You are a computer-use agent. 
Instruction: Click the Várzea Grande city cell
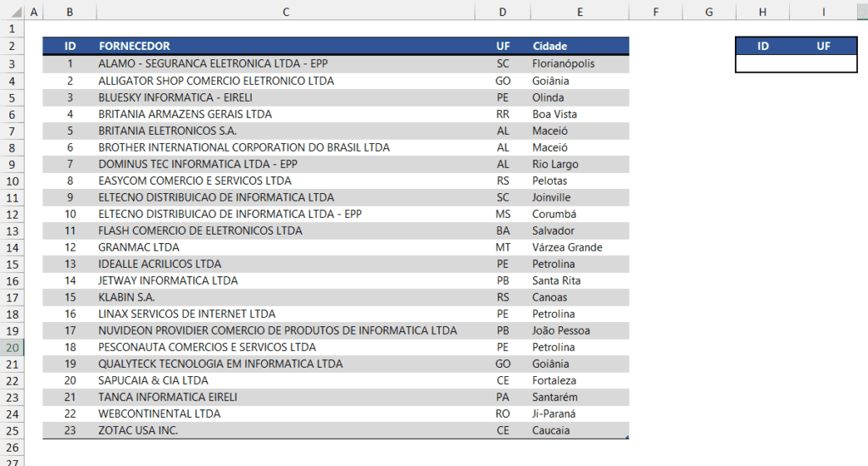(x=580, y=247)
